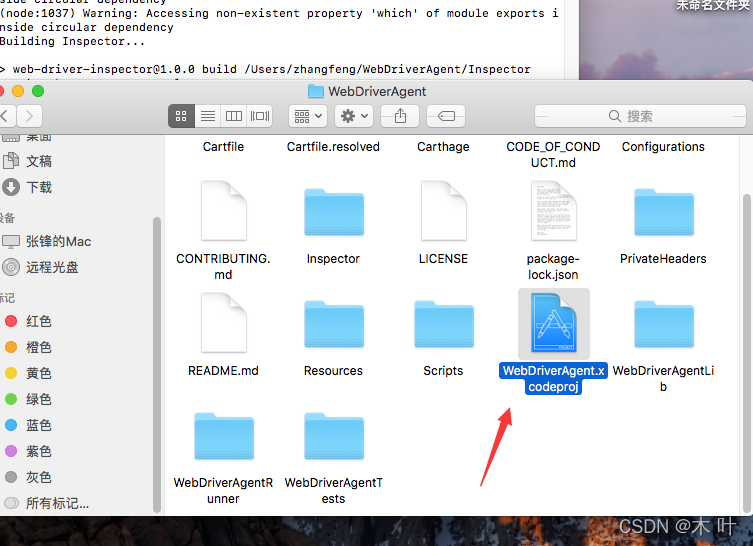Click the CODE_OF_CONDUCT.md file name

pos(553,155)
